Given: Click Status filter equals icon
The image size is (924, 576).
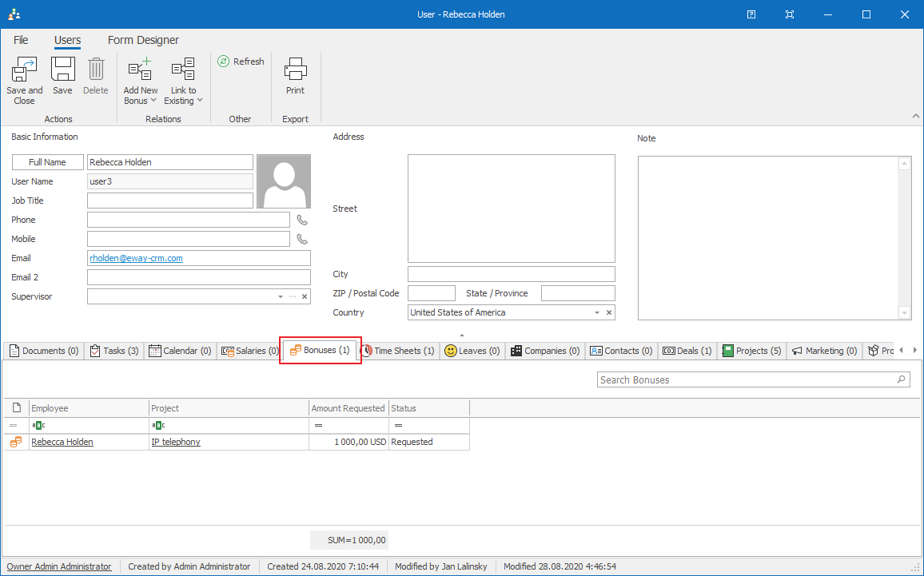Looking at the screenshot, I should (x=398, y=425).
